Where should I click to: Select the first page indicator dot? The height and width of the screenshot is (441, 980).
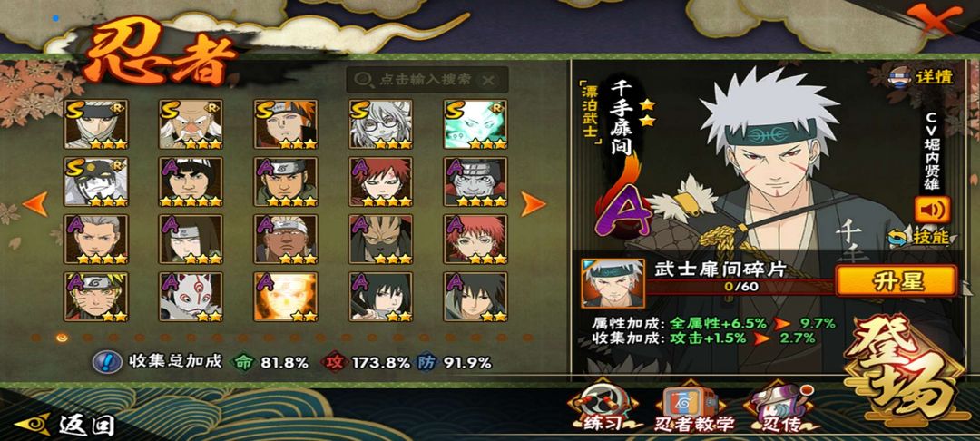click(x=36, y=338)
